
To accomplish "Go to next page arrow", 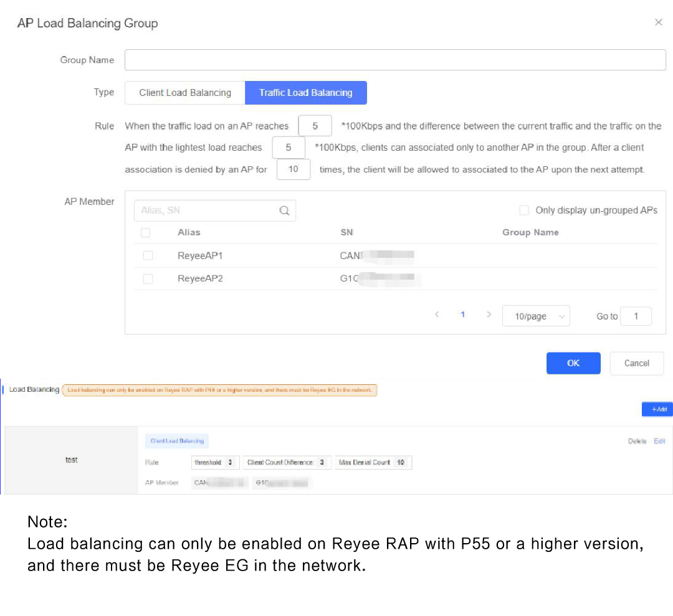I will (489, 315).
